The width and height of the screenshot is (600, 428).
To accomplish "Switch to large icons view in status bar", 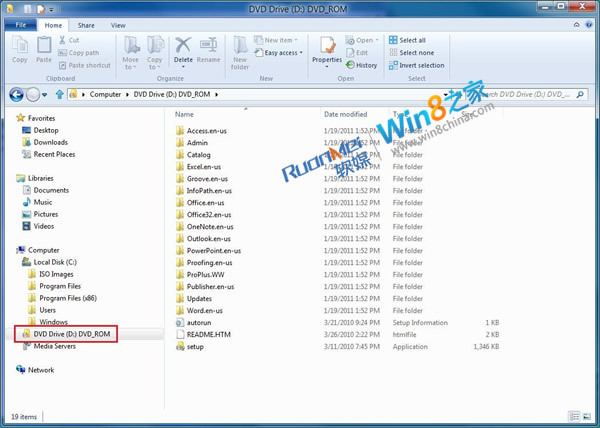I will click(587, 416).
